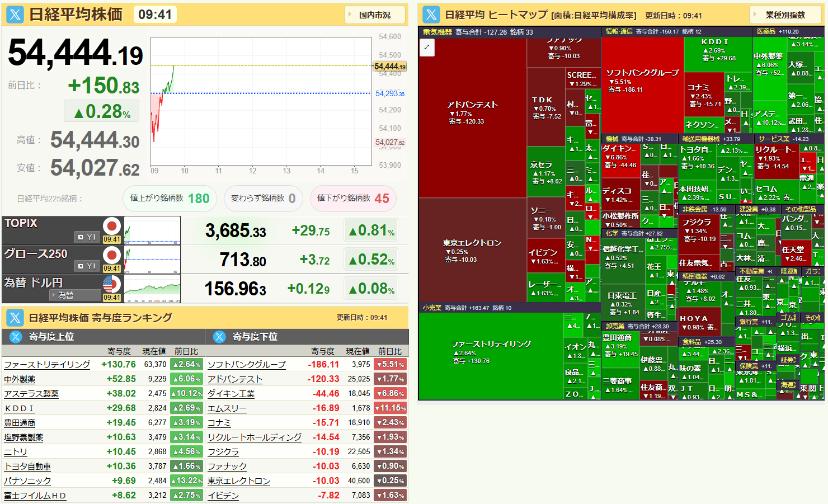Click the green ファーストリテイリング heatmap tile

coord(491,352)
